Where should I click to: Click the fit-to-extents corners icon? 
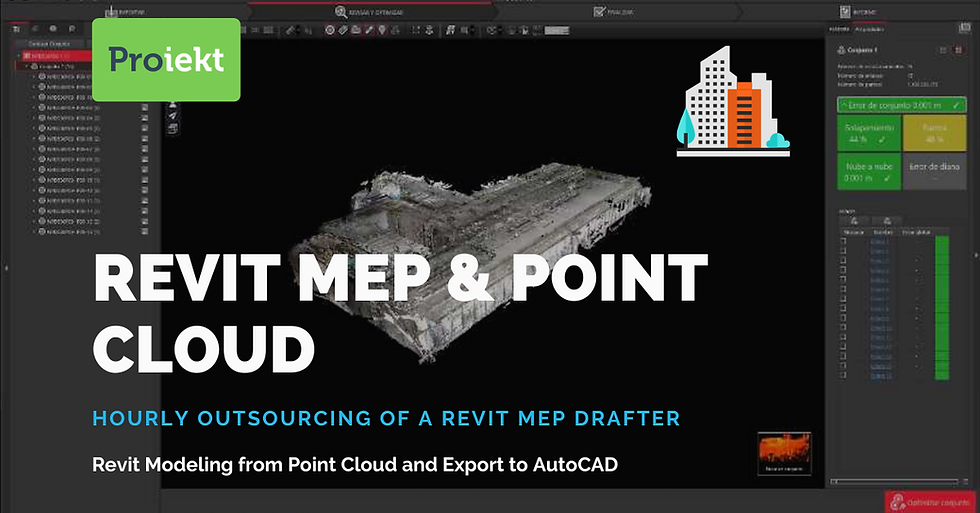[x=416, y=30]
